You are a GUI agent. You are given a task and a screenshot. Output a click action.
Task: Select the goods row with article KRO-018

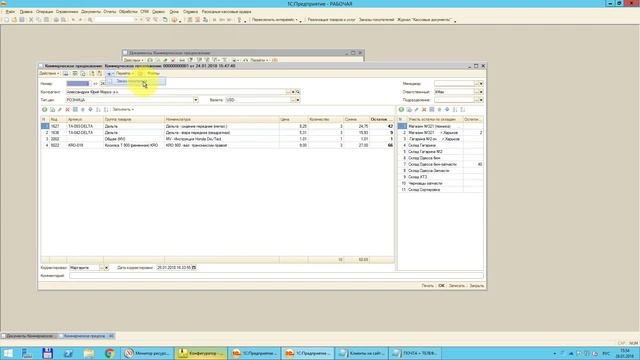click(217, 145)
